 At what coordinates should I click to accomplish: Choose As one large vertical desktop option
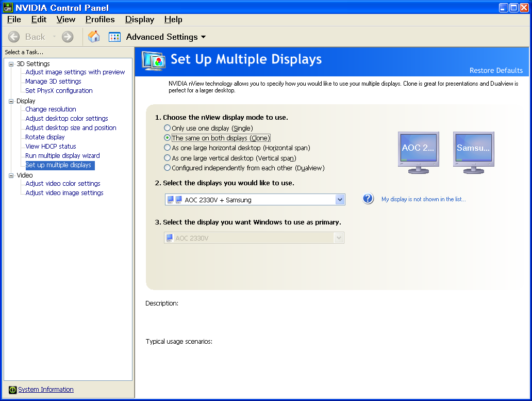click(230, 158)
